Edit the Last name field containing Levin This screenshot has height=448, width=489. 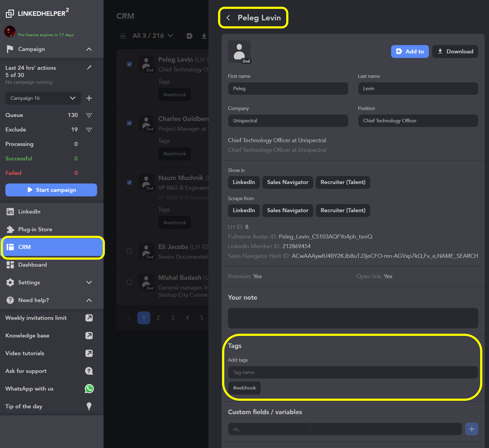pyautogui.click(x=418, y=89)
